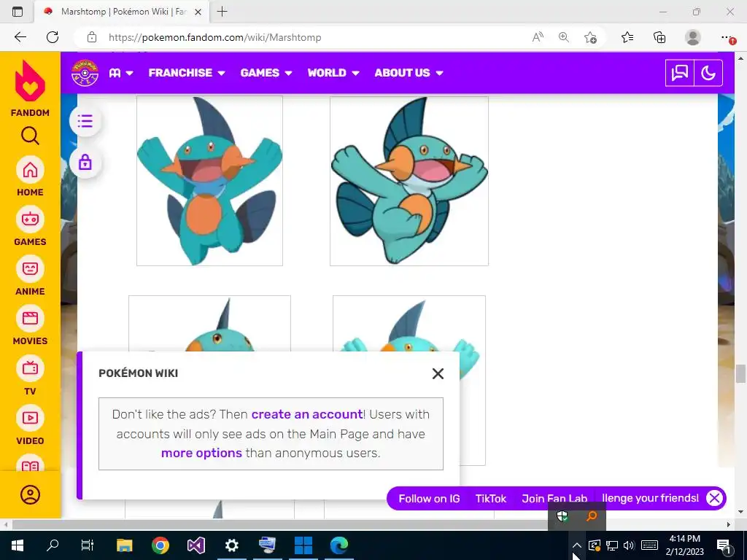
Task: Open the notification center
Action: pos(724,545)
